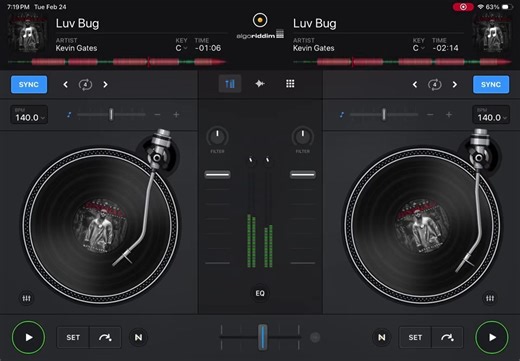Set cue point on left deck
The image size is (520, 361).
tap(73, 337)
